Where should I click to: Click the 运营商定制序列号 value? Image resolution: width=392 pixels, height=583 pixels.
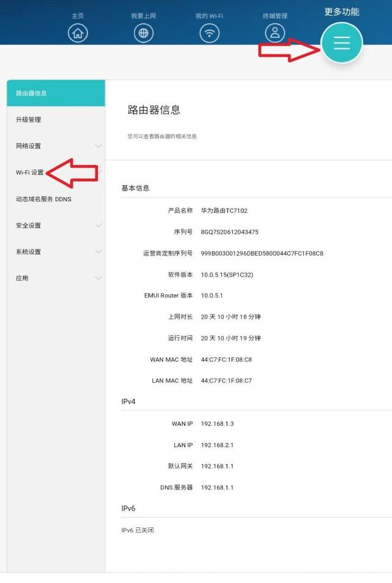[262, 253]
